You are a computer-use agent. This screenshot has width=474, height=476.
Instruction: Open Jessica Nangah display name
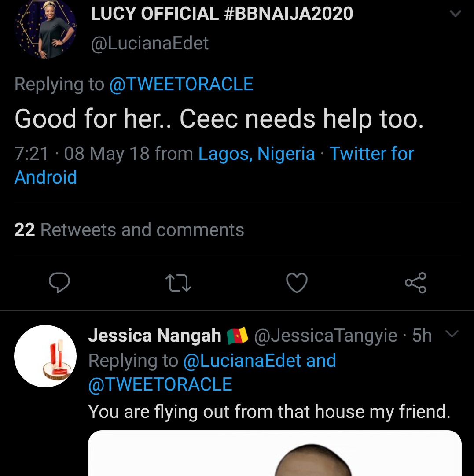click(x=154, y=336)
